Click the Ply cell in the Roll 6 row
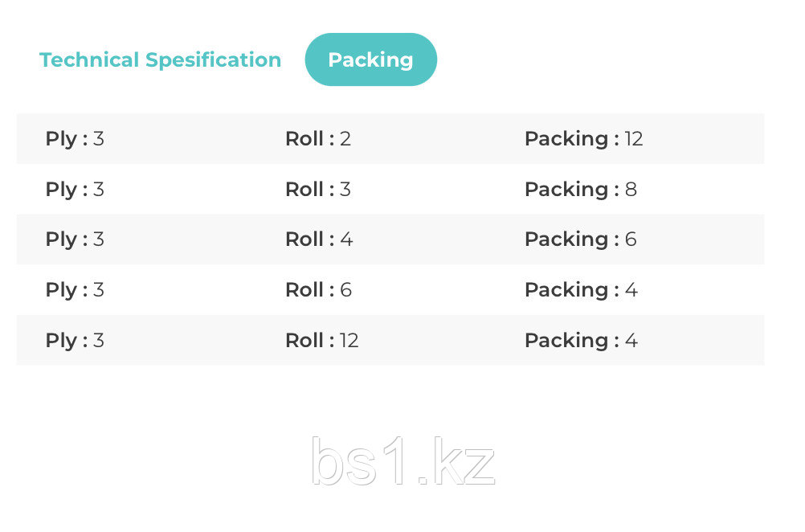This screenshot has width=805, height=532. 75,289
